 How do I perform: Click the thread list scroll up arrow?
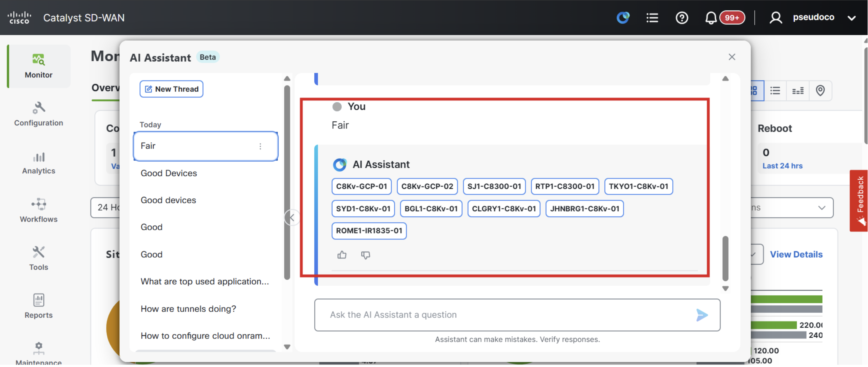[x=287, y=78]
